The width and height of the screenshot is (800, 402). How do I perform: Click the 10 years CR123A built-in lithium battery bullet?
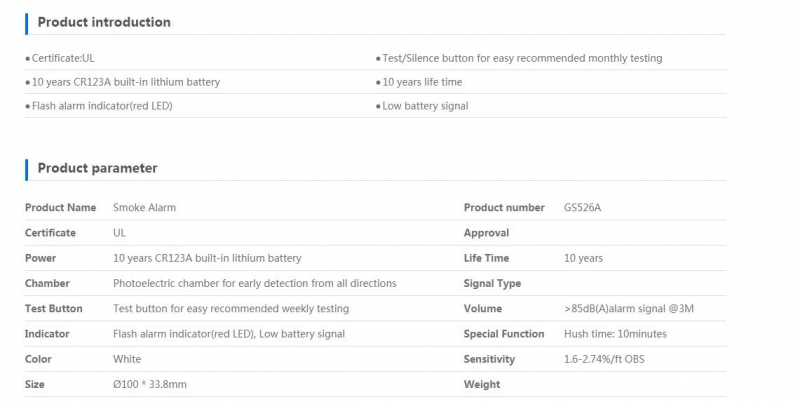pos(126,82)
